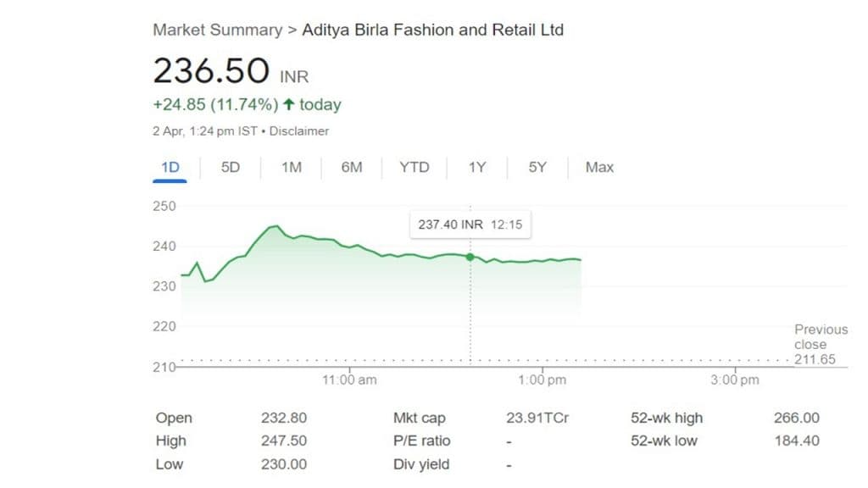
Task: Click the 52-wk high value 266.00
Action: pos(796,418)
